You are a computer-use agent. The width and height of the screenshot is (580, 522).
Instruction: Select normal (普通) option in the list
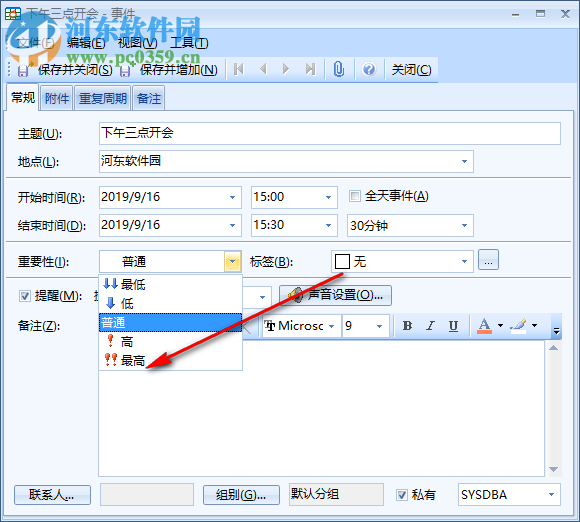coord(171,323)
